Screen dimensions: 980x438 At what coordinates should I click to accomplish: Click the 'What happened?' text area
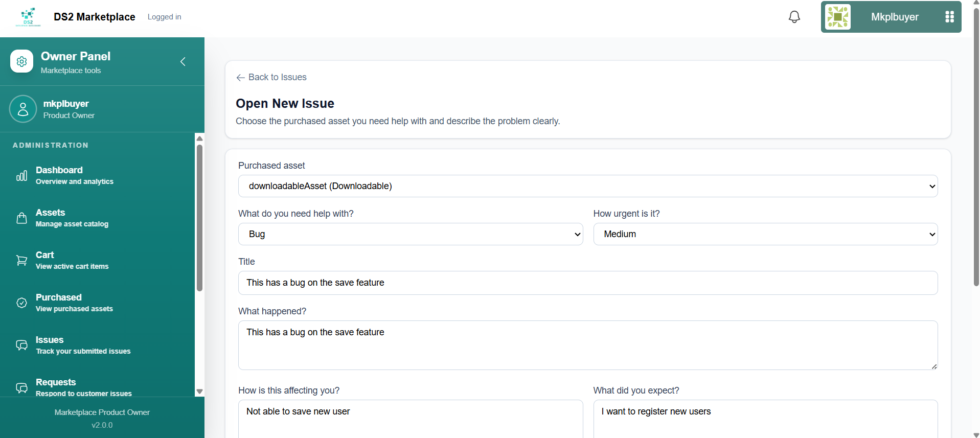pos(588,345)
